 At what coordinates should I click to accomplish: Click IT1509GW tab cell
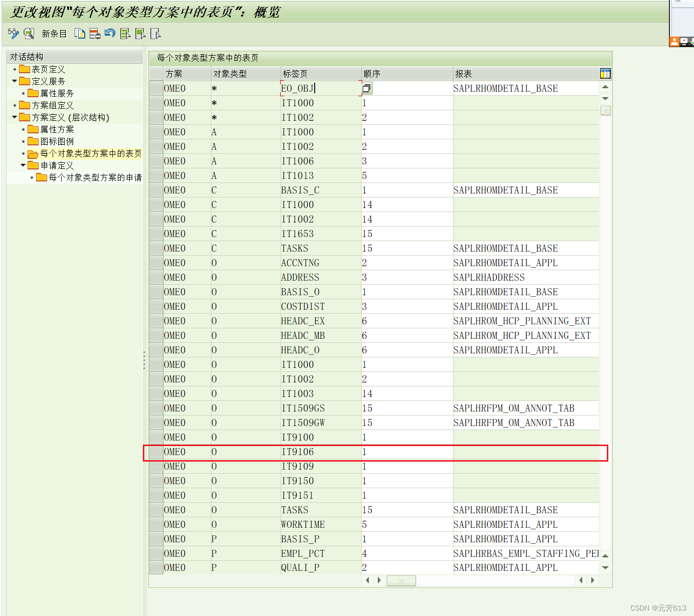321,423
